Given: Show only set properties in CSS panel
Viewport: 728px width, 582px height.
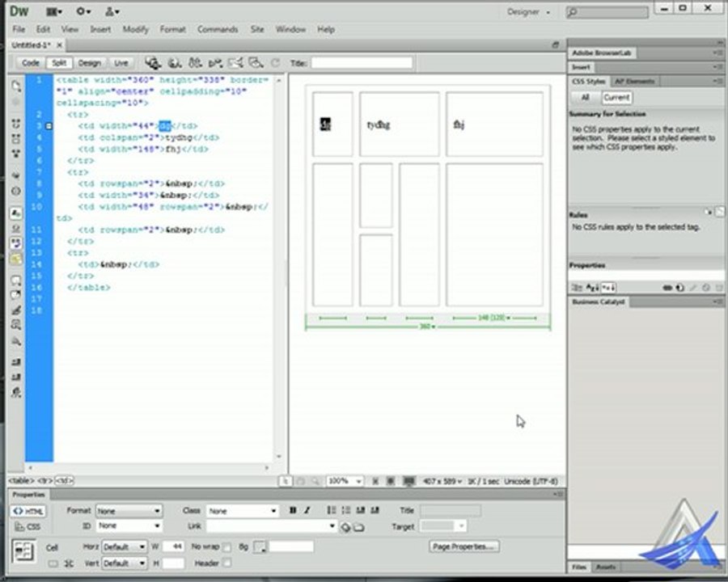Looking at the screenshot, I should coord(608,288).
